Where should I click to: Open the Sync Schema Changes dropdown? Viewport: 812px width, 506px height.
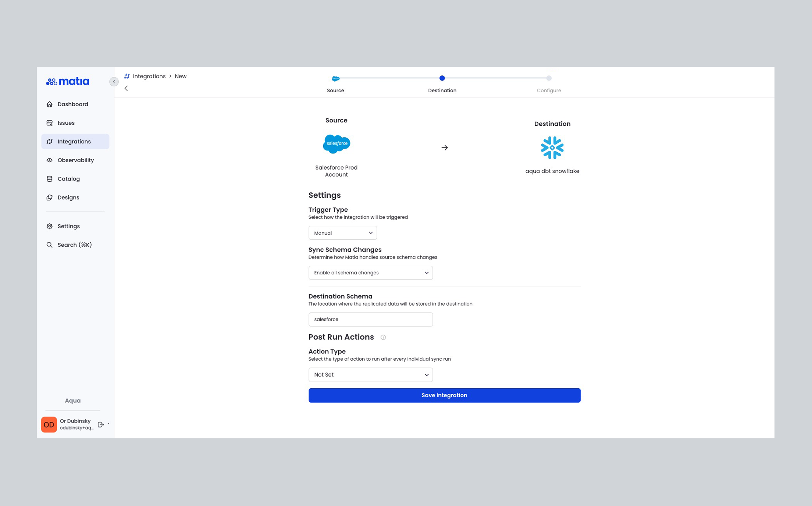370,272
